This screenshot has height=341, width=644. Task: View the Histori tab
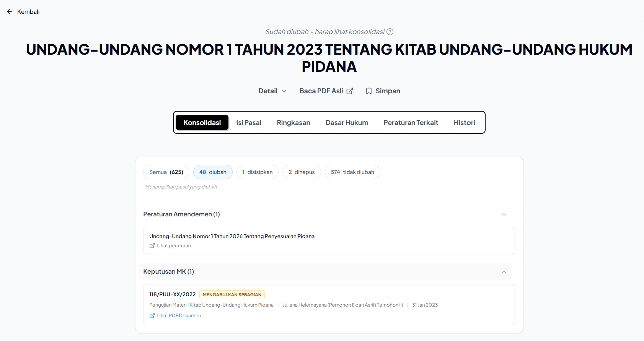(465, 123)
